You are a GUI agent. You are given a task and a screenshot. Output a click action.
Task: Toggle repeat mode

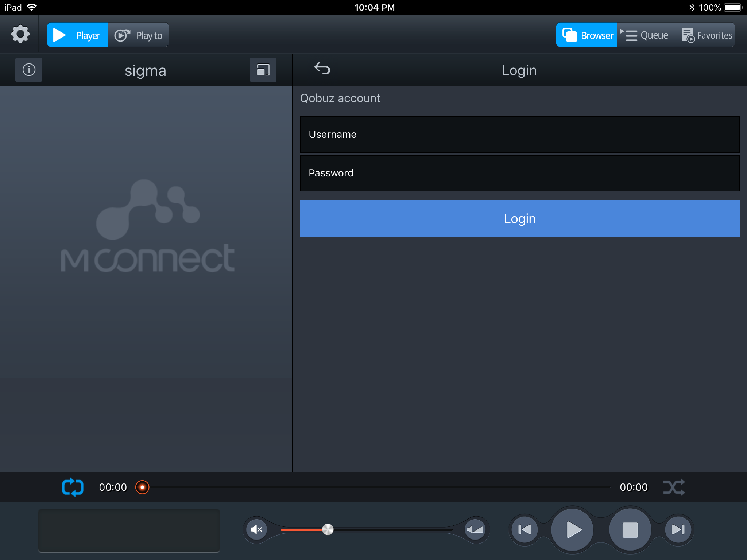click(x=73, y=487)
